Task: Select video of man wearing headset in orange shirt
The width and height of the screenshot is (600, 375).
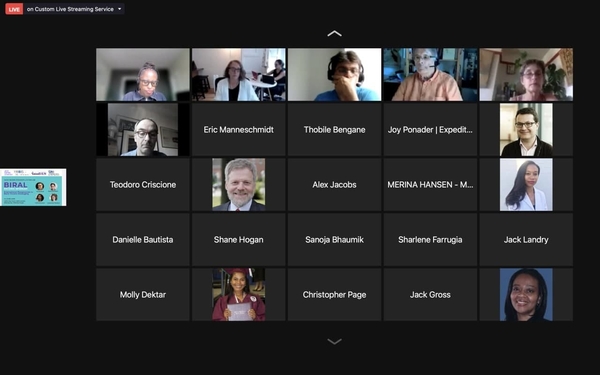Action: point(430,75)
